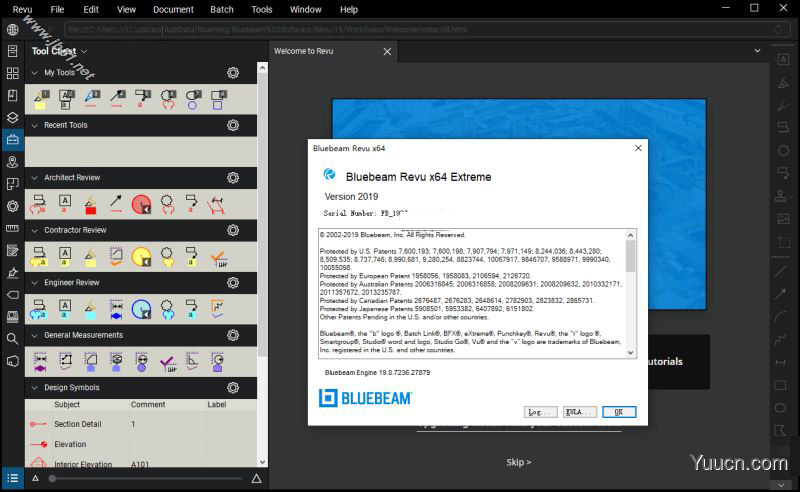Collapse the Recent Tools section
The width and height of the screenshot is (800, 492).
[35, 126]
